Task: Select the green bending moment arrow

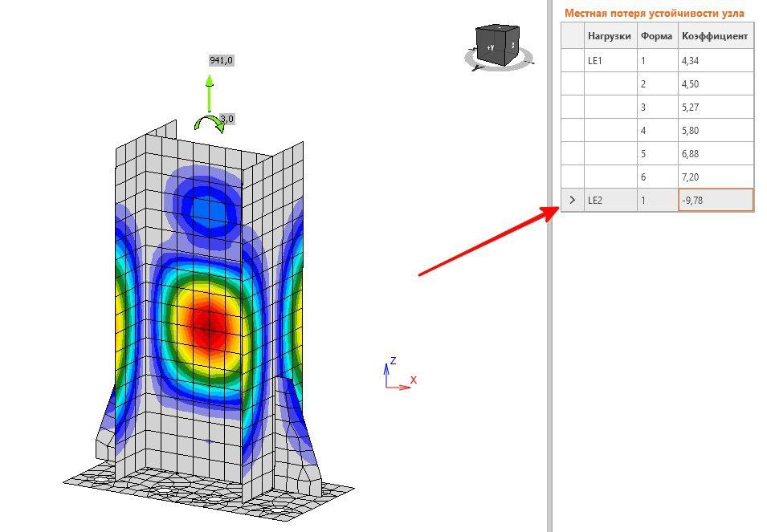Action: [210, 124]
